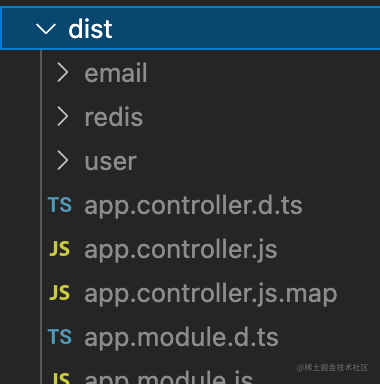The image size is (380, 384).
Task: Collapse the dist folder chevron
Action: coord(45,29)
